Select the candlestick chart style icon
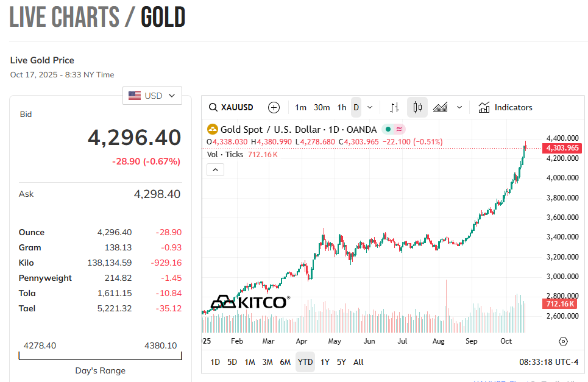The image size is (588, 382). pos(417,108)
